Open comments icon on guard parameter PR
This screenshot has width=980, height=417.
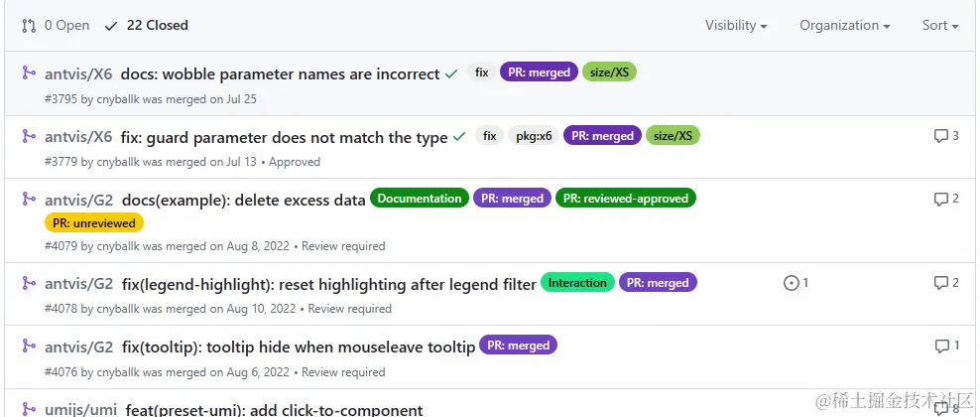[x=940, y=136]
